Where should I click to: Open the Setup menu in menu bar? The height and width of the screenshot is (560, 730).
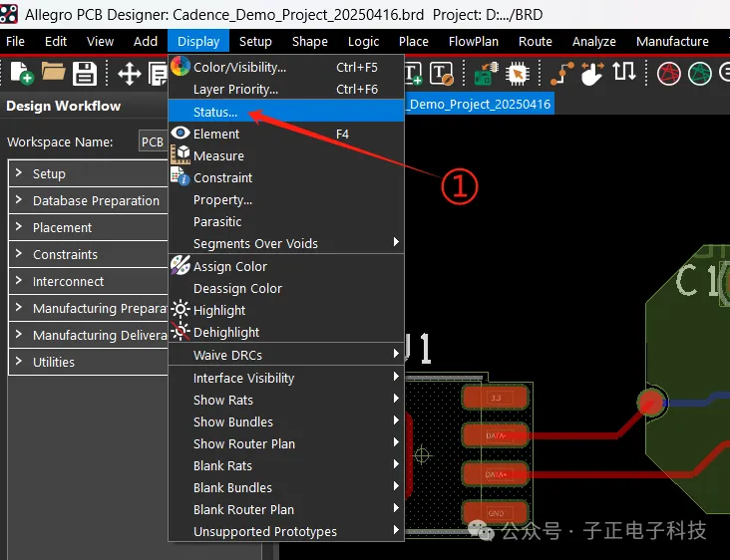(x=255, y=42)
